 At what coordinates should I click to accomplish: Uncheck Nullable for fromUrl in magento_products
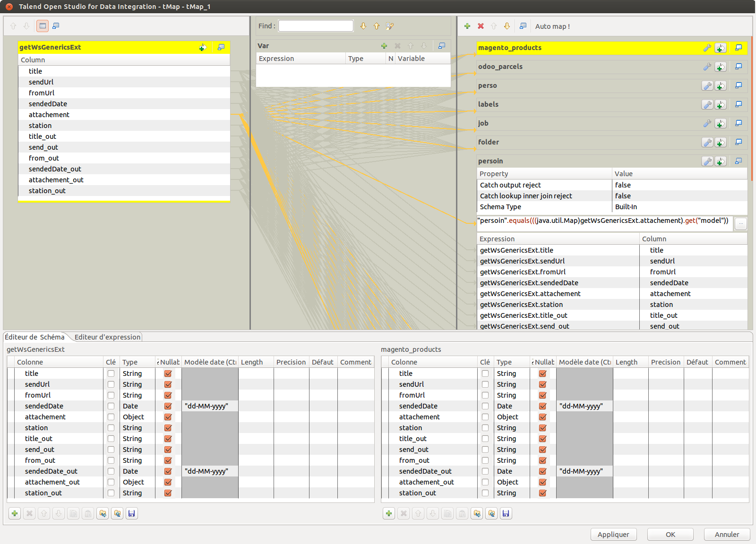point(542,395)
